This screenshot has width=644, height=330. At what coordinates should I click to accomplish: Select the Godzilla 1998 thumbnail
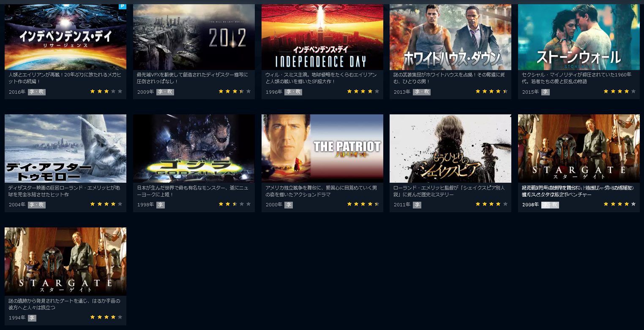click(194, 149)
